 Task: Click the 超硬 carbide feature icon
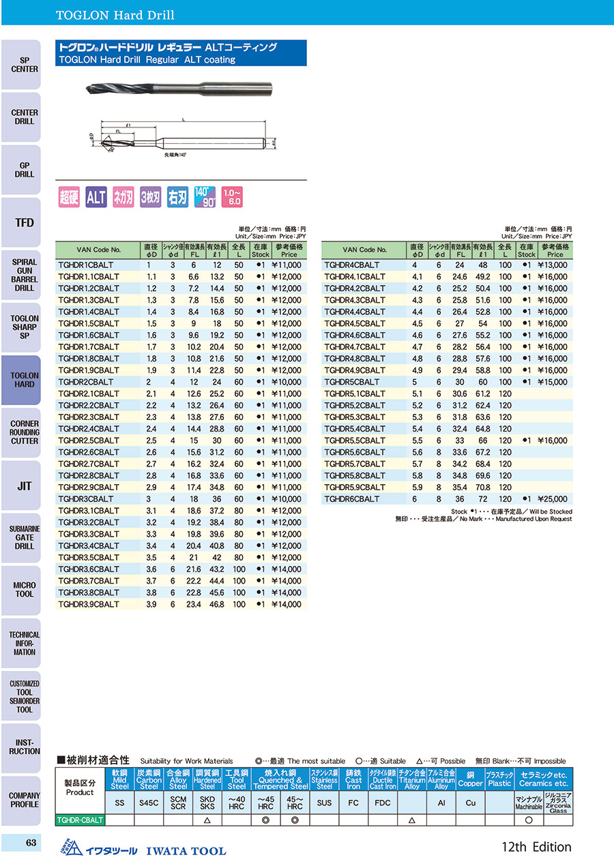pos(70,197)
